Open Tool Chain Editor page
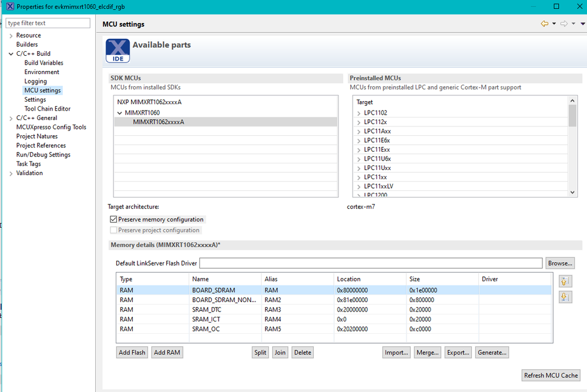 pos(47,109)
